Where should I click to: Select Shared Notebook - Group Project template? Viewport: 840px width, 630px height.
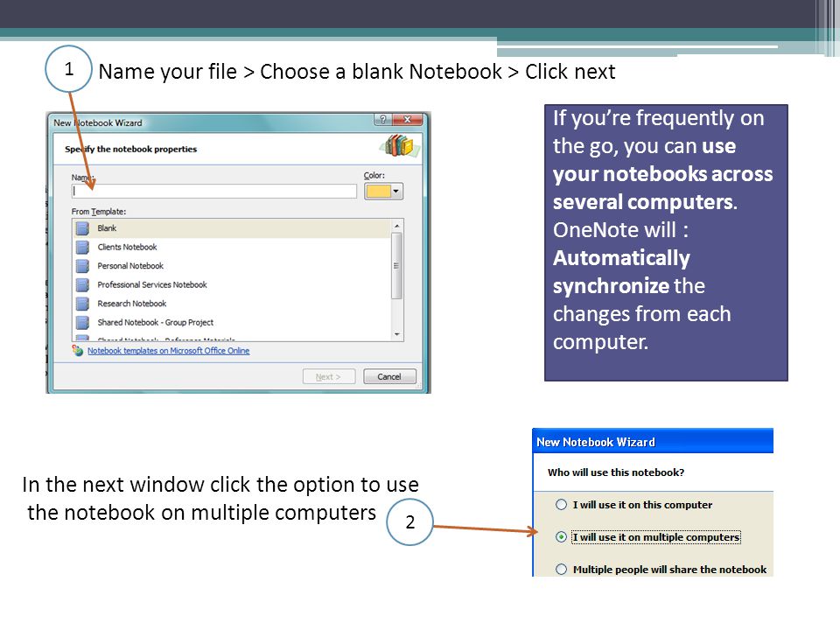click(233, 322)
